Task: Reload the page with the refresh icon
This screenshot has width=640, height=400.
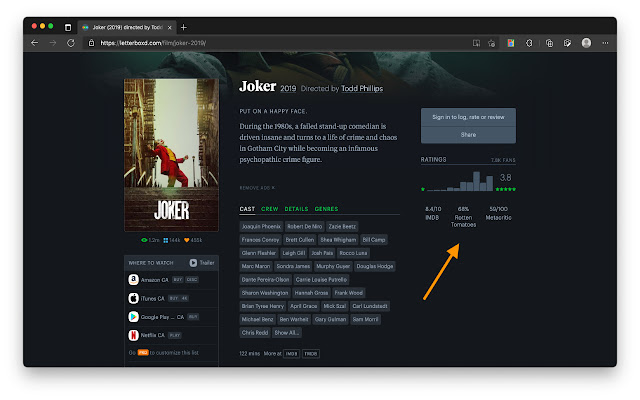Action: (71, 43)
